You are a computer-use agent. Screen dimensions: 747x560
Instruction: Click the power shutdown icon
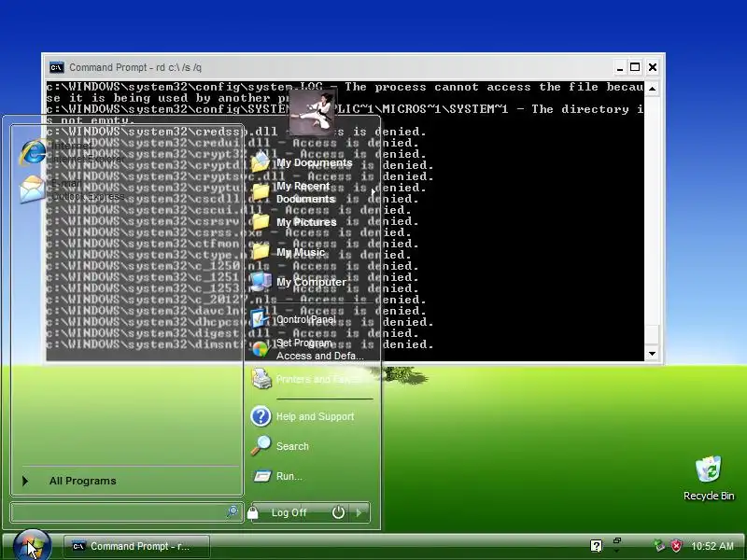click(338, 512)
